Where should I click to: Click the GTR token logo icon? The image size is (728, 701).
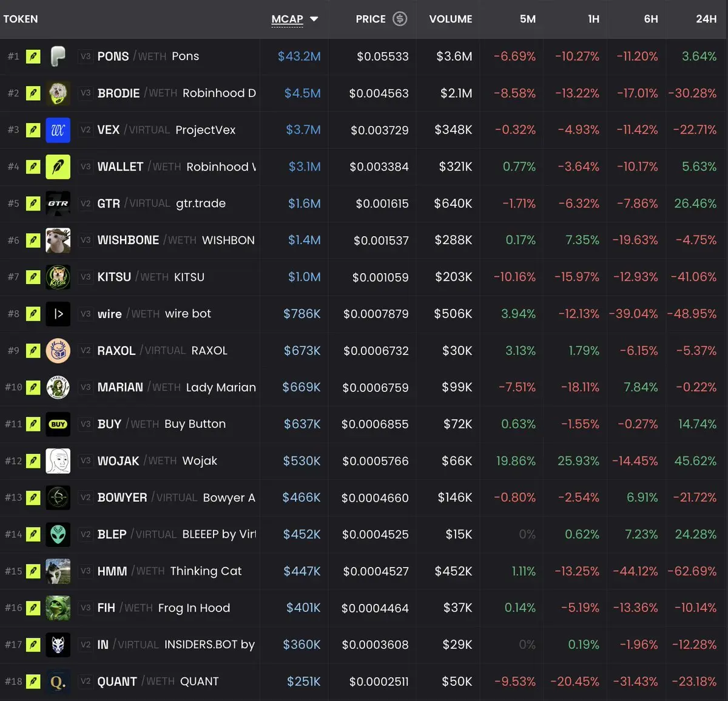click(58, 203)
